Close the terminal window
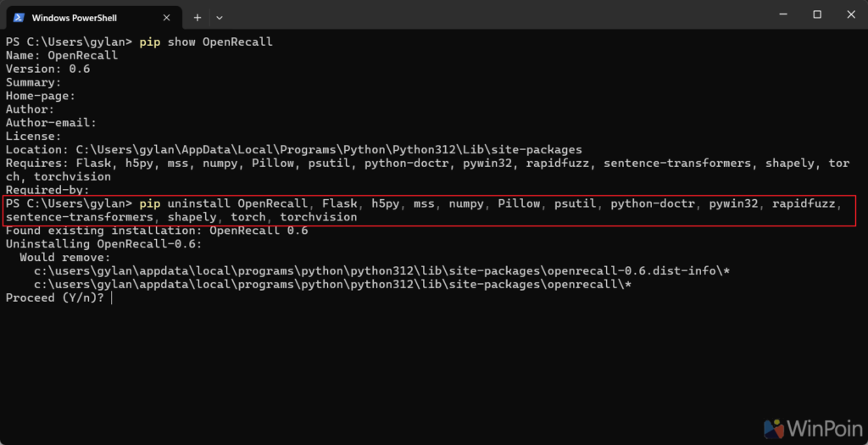Screen dimensions: 868x445 [851, 15]
